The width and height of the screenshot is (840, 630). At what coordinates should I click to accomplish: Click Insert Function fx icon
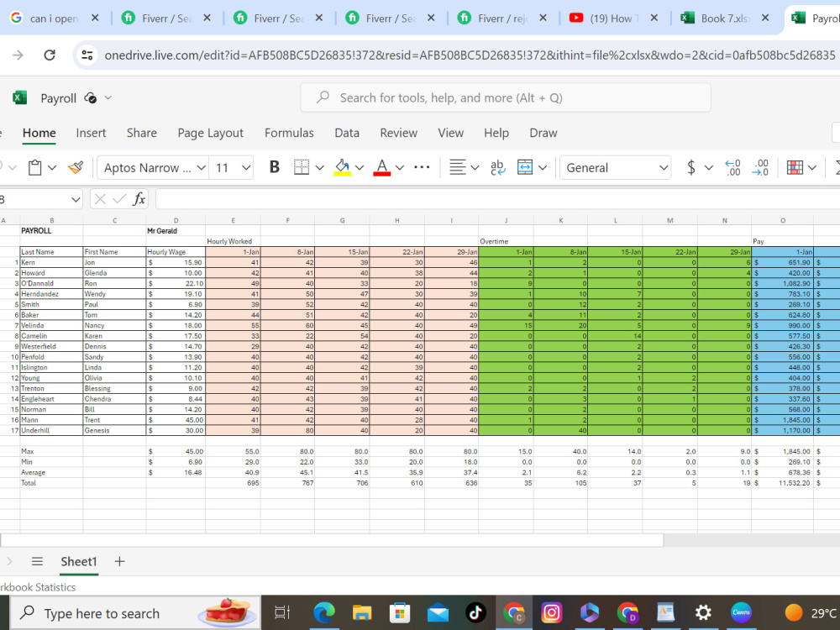coord(139,199)
